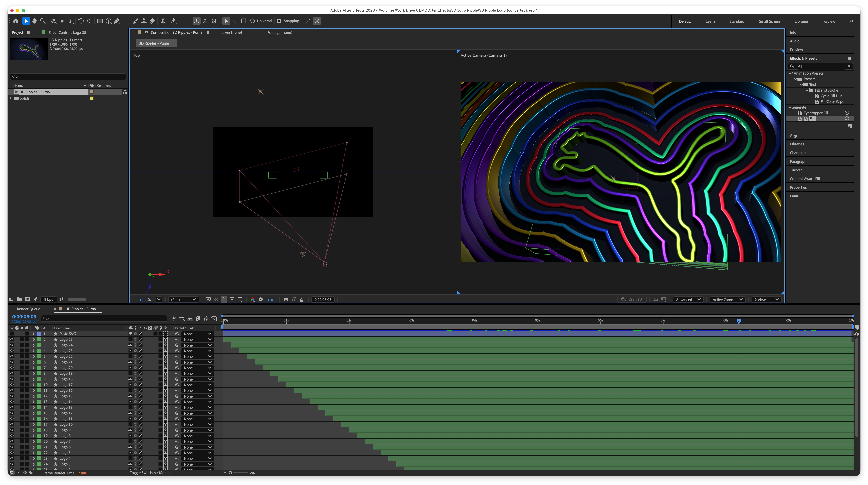The width and height of the screenshot is (868, 485).
Task: Open the 2 Views layout dropdown
Action: point(767,300)
